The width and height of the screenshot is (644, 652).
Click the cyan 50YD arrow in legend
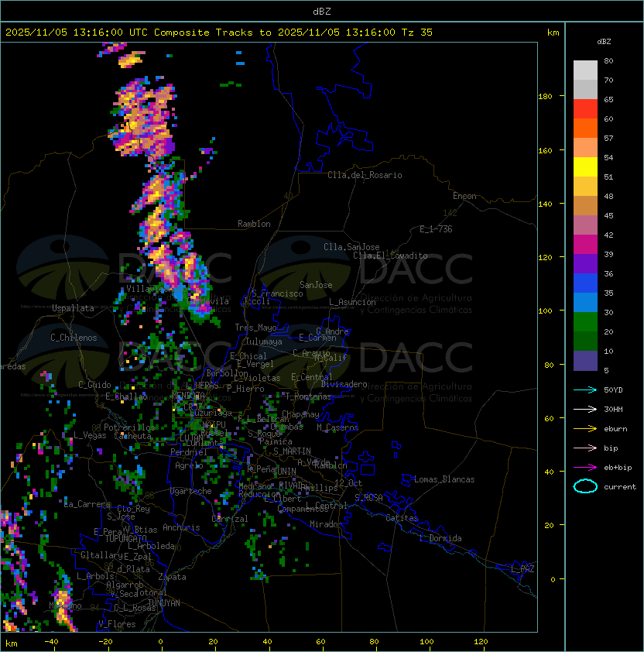[585, 389]
